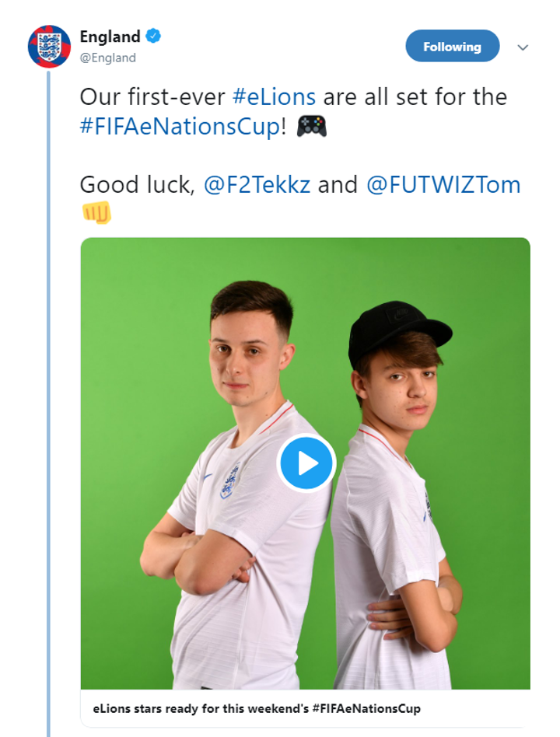Open the England crest profile avatar
The image size is (560, 737).
tap(49, 46)
